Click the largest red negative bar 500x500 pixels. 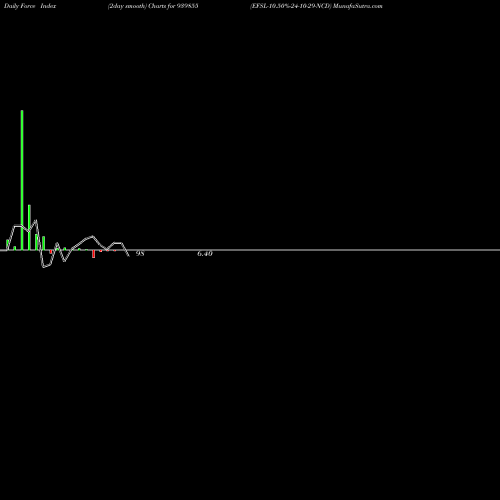tap(94, 254)
